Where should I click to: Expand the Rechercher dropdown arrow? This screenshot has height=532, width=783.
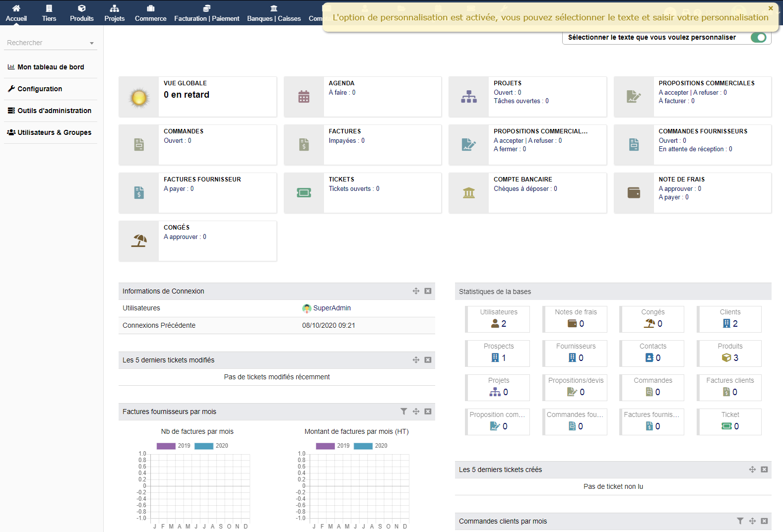point(92,43)
